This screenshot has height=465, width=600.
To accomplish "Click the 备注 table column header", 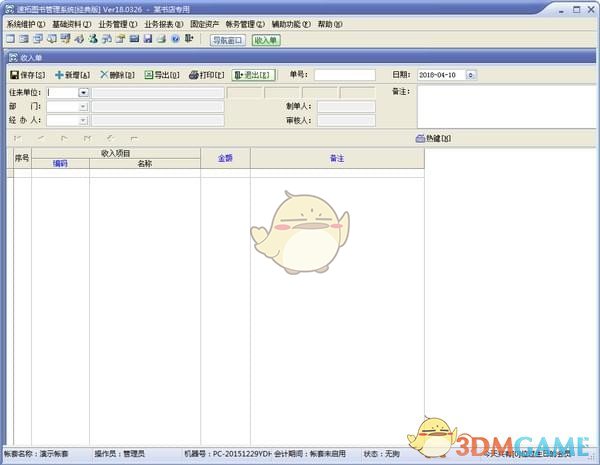I will click(337, 158).
